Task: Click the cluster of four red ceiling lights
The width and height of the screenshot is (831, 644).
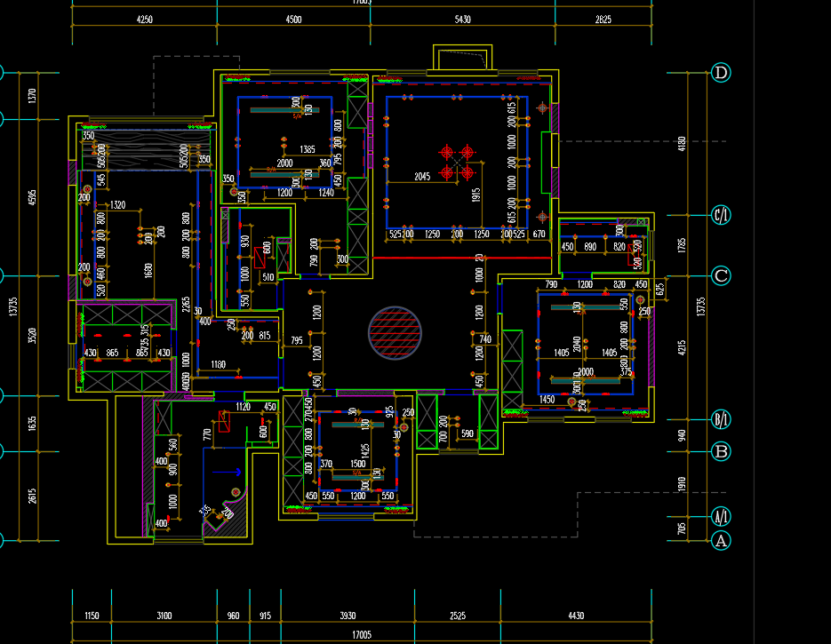Action: [457, 163]
